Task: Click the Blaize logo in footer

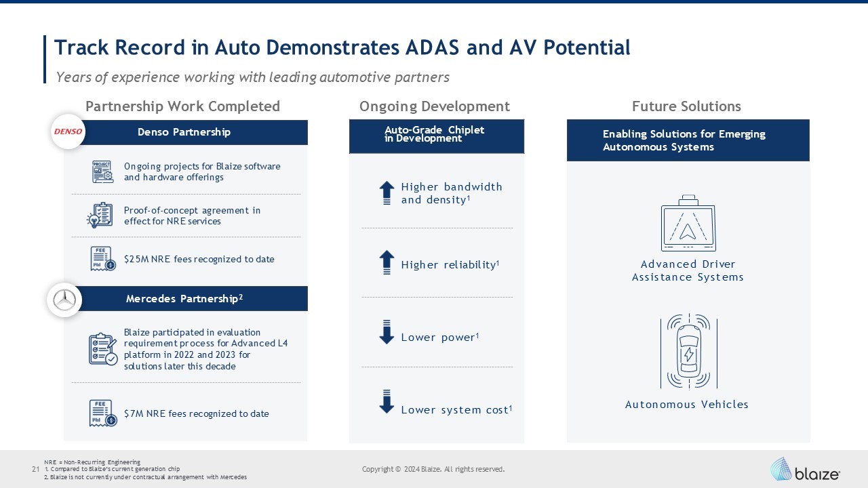Action: [805, 469]
